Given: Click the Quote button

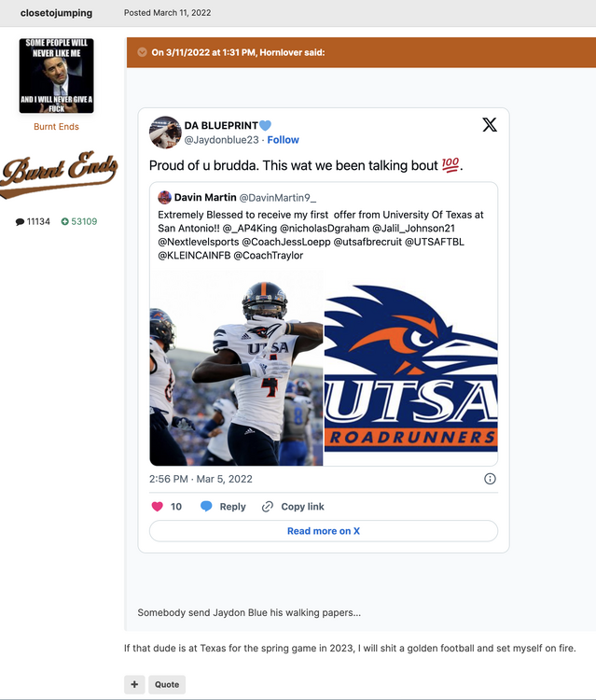Looking at the screenshot, I should pyautogui.click(x=167, y=684).
